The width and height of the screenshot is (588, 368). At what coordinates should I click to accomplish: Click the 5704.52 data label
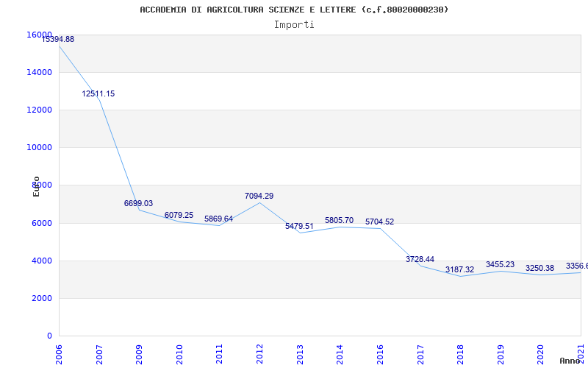coord(379,222)
